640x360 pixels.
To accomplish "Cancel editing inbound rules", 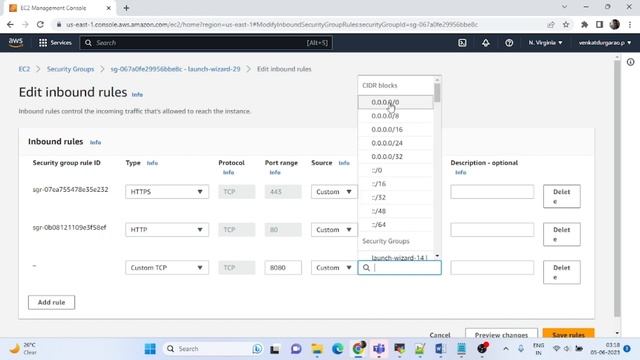I will (x=440, y=335).
